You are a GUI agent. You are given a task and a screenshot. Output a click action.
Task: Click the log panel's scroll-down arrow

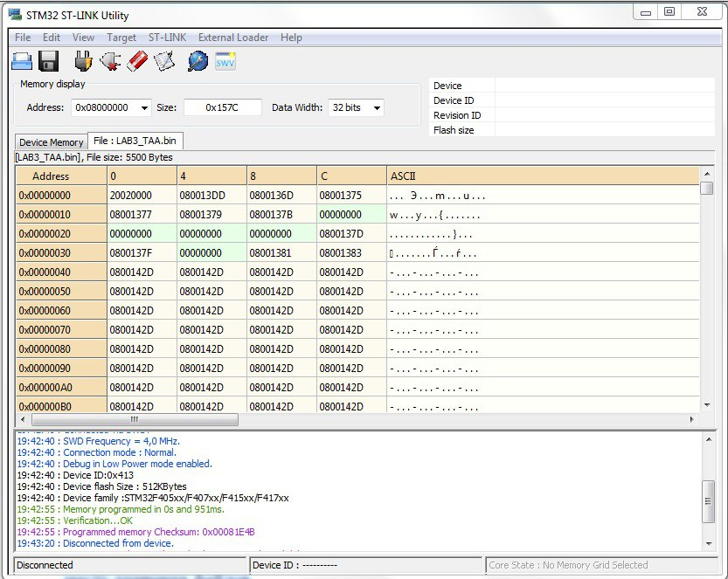click(x=709, y=544)
